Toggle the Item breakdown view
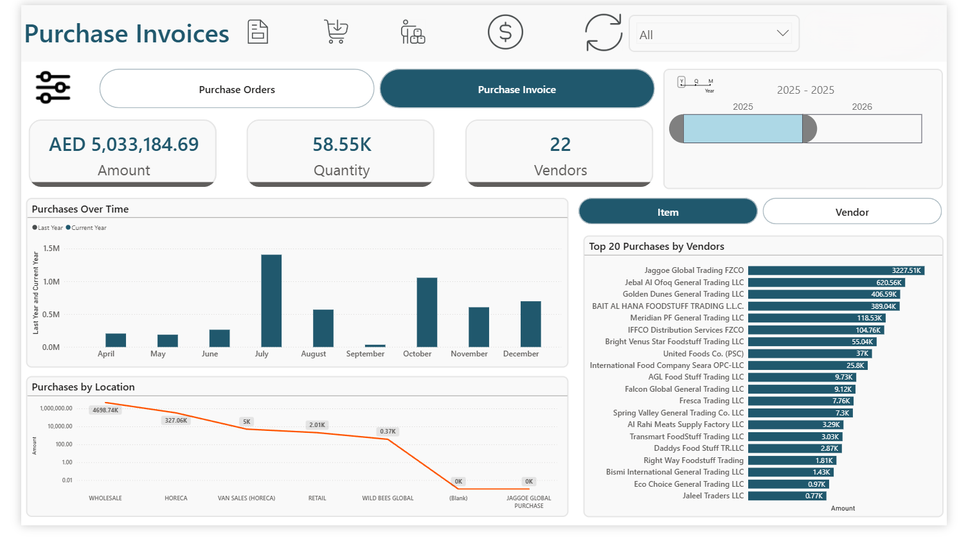Screen dimensions: 968x560 point(668,211)
